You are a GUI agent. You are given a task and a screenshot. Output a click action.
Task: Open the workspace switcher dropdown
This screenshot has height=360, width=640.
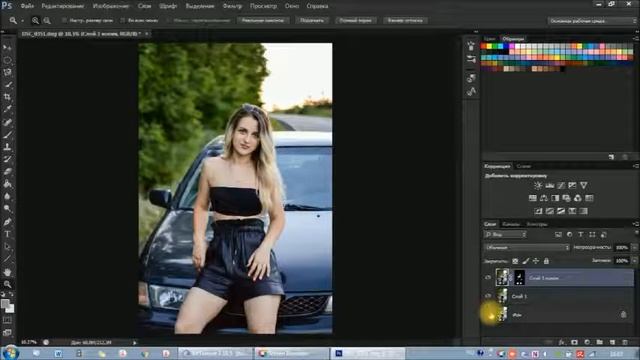point(592,21)
